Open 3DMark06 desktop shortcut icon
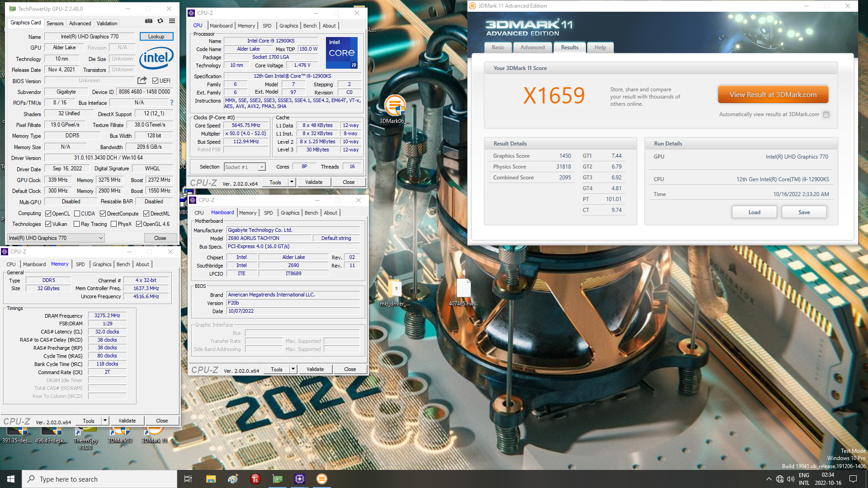This screenshot has width=868, height=488. click(395, 109)
